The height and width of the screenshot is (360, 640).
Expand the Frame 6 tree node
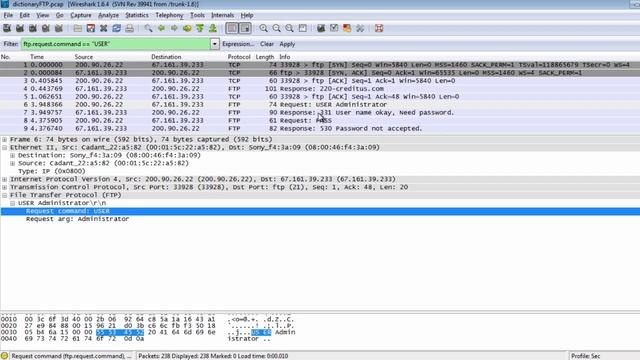4,140
